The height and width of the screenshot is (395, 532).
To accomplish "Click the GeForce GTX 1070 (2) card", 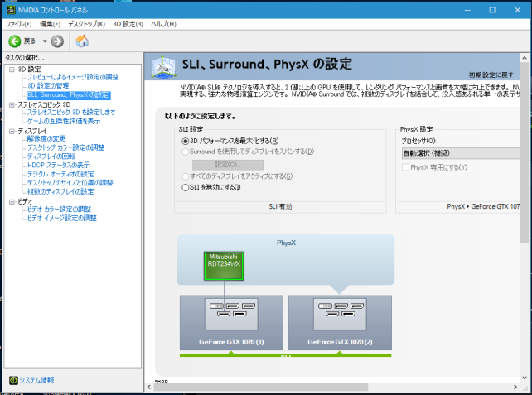I will (x=340, y=322).
